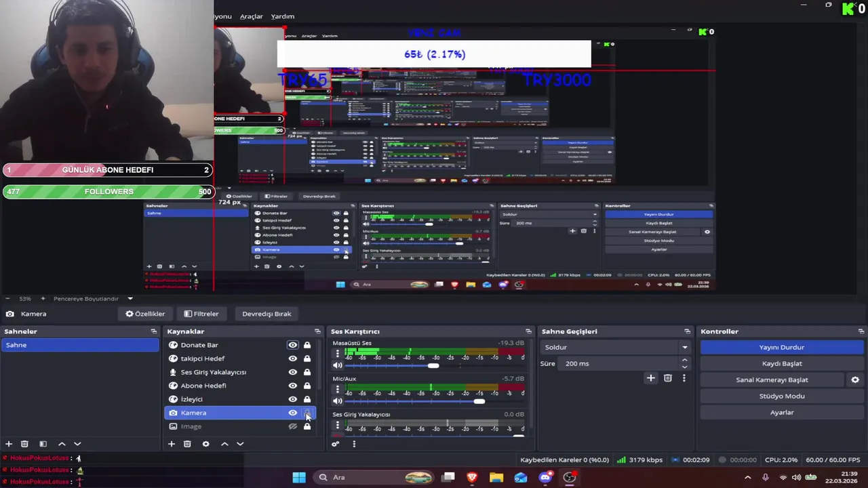Open Soldur transition dropdown

click(616, 347)
